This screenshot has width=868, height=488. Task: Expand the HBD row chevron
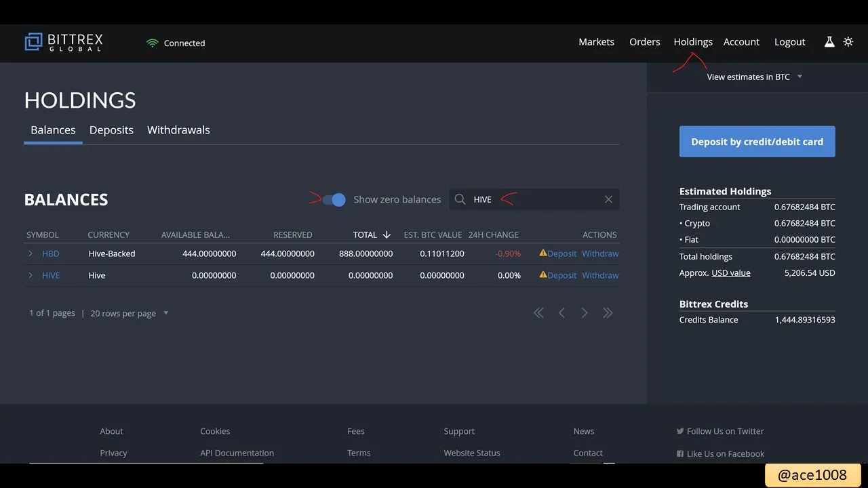tap(31, 253)
